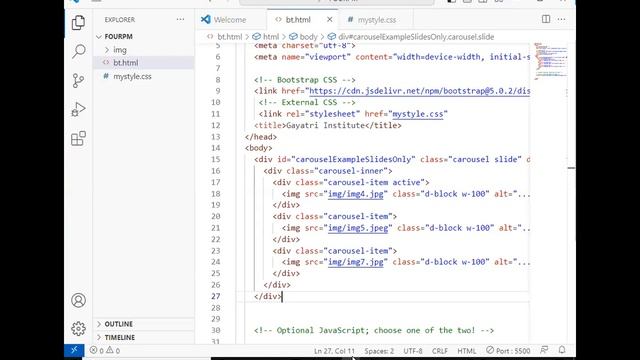The image size is (640, 360).
Task: Open Explorer views and more actions ellipsis
Action: (180, 19)
